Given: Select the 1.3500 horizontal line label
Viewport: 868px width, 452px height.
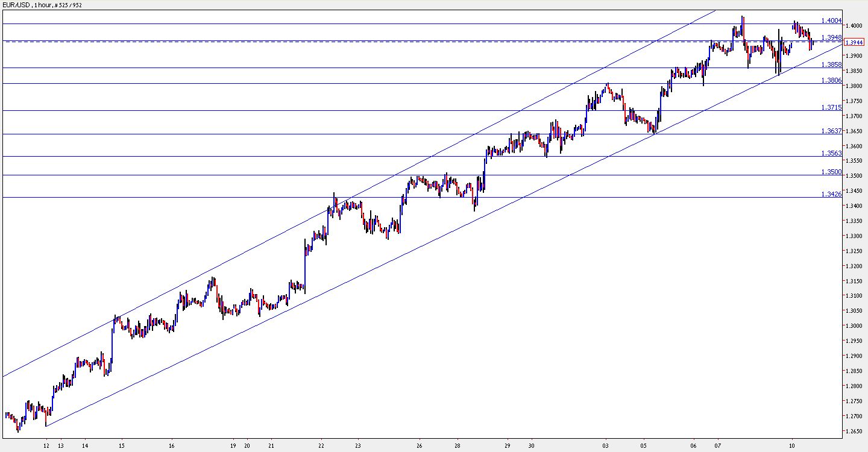Looking at the screenshot, I should 831,172.
